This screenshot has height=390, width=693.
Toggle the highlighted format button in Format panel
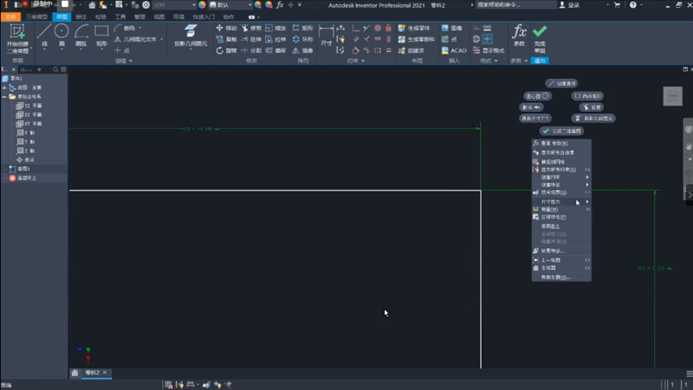(x=487, y=39)
